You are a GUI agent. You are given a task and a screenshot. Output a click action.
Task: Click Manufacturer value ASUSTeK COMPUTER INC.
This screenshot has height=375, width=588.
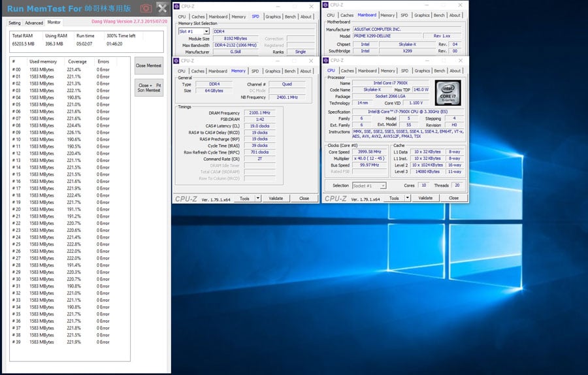coord(408,29)
